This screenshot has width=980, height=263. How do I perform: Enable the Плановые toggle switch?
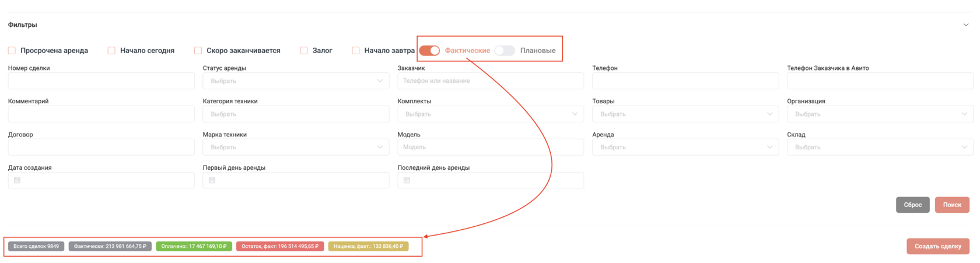[505, 51]
